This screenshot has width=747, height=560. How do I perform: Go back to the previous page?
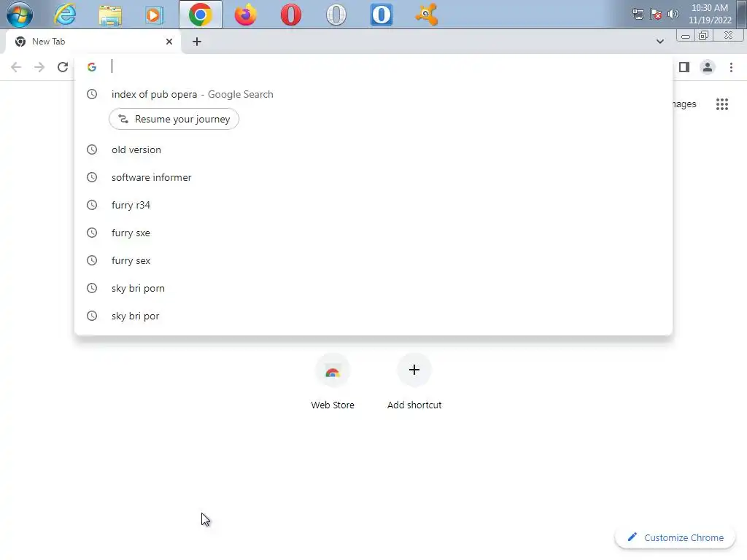(x=16, y=67)
